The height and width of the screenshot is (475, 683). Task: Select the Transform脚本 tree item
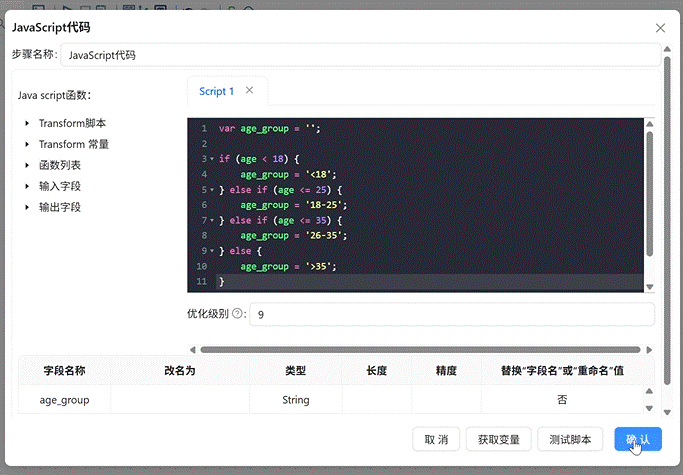[x=72, y=123]
